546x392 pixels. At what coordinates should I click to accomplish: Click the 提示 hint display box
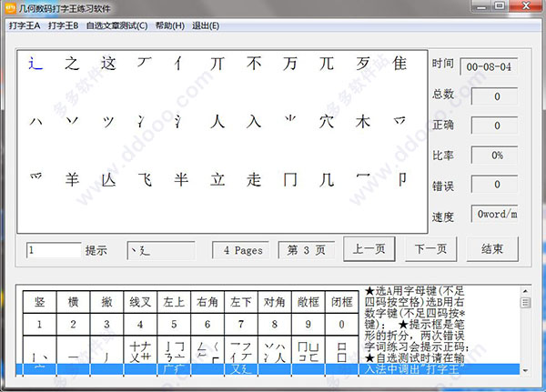[x=161, y=250]
